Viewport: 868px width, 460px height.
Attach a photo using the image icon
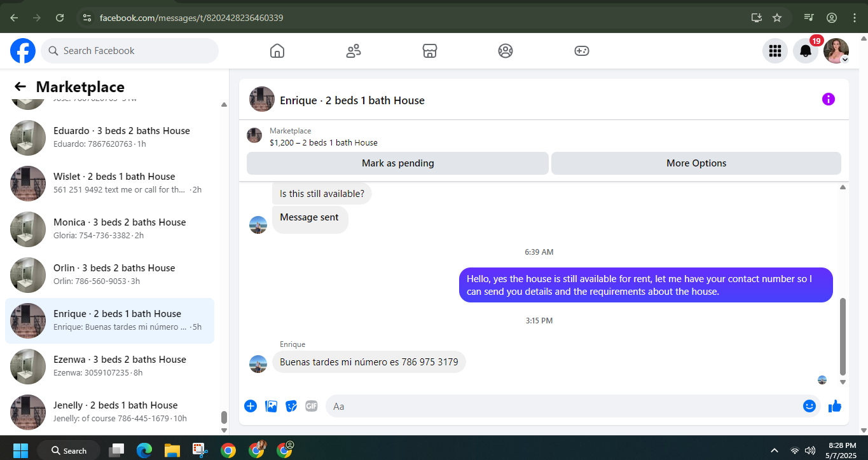click(271, 406)
